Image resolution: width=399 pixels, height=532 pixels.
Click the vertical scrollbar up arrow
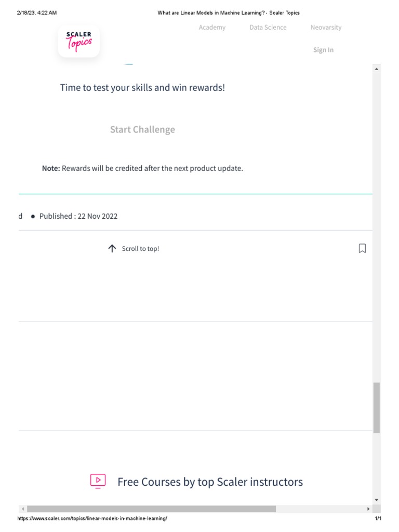click(377, 69)
